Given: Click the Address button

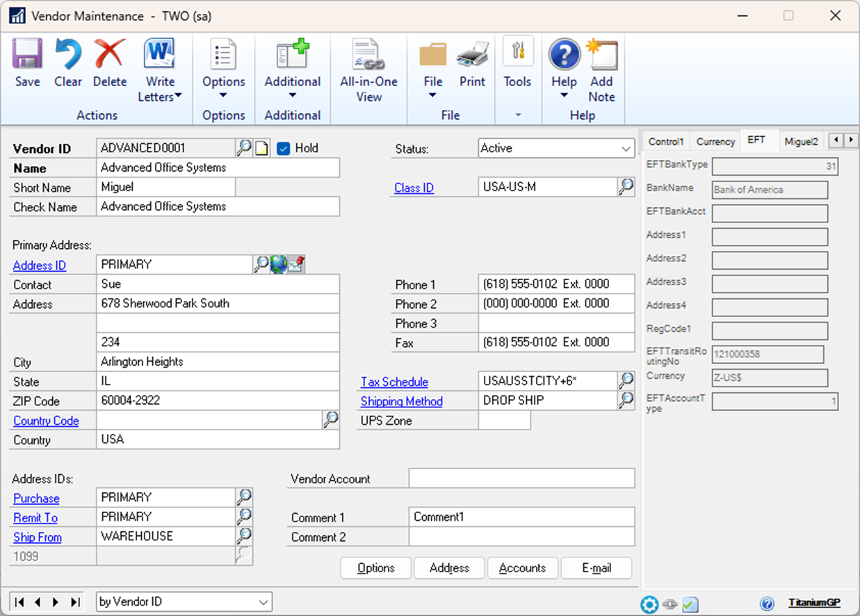Looking at the screenshot, I should 450,568.
